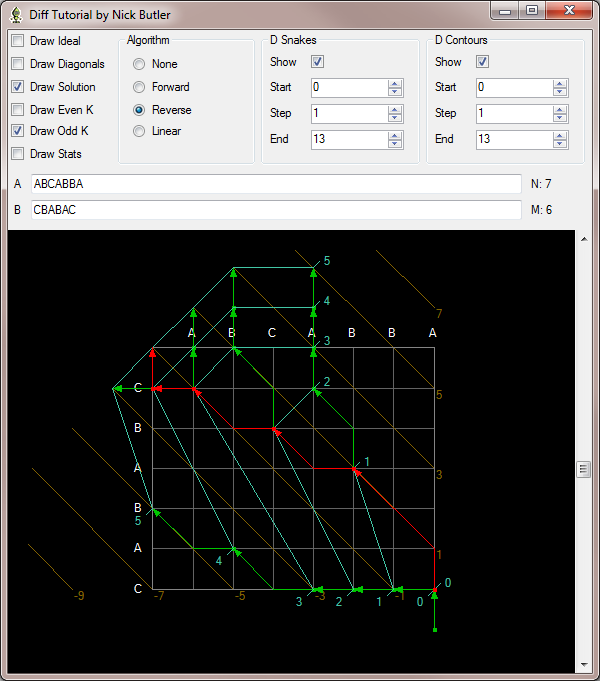Enable the Draw Ideal checkbox
This screenshot has height=681, width=600.
(x=18, y=41)
